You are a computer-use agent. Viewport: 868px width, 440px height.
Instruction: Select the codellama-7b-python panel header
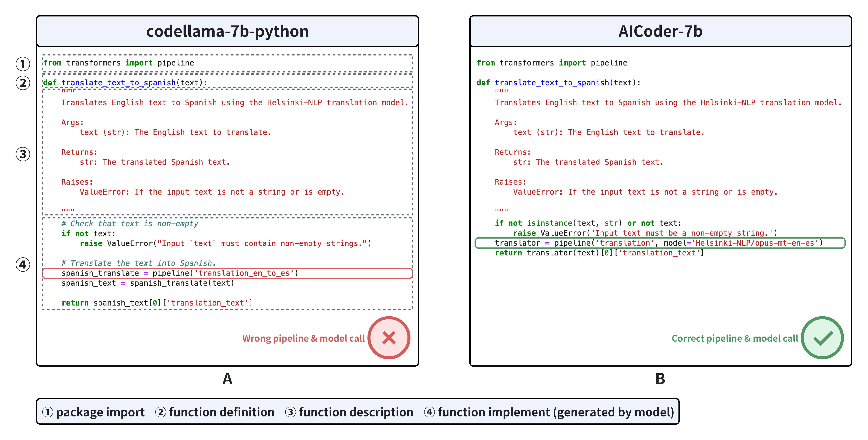click(227, 31)
